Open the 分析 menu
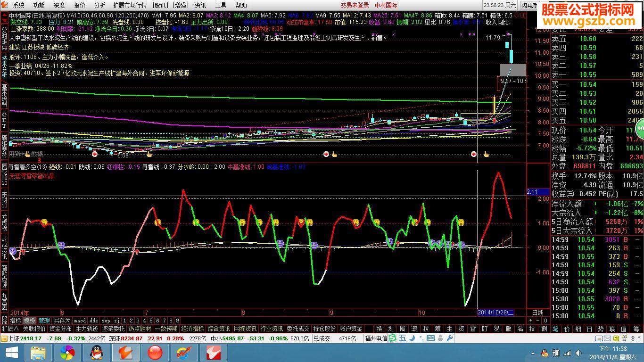This screenshot has width=644, height=362. coord(99,5)
